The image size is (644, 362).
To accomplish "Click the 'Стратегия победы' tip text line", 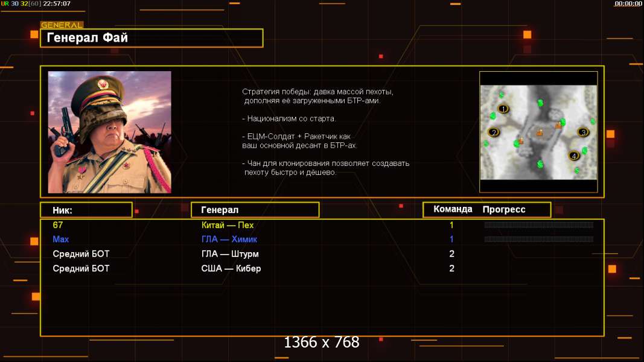I will [317, 92].
